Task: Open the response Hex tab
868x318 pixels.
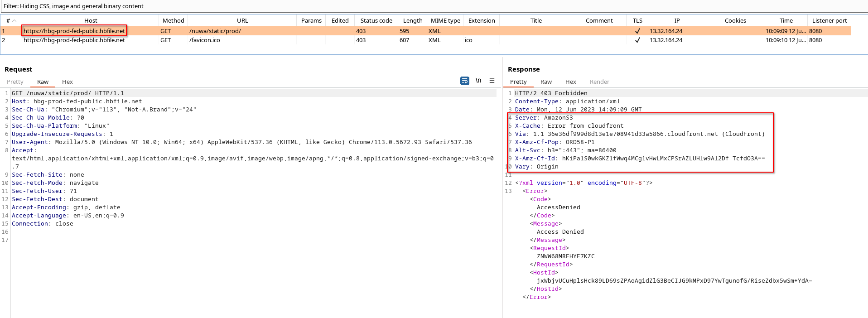Action: coord(570,82)
